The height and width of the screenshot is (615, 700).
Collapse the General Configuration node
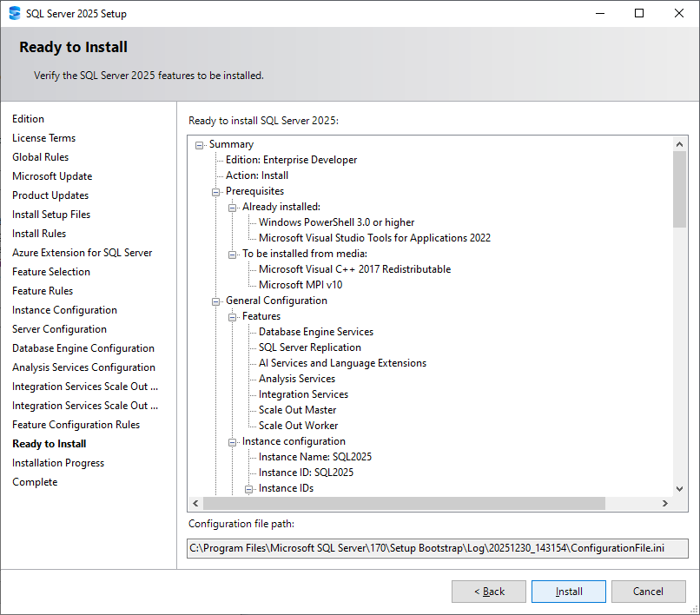pyautogui.click(x=215, y=301)
